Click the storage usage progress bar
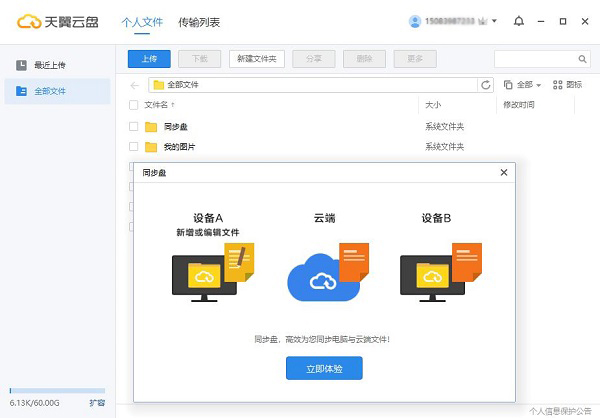The image size is (600, 418). pos(57,391)
